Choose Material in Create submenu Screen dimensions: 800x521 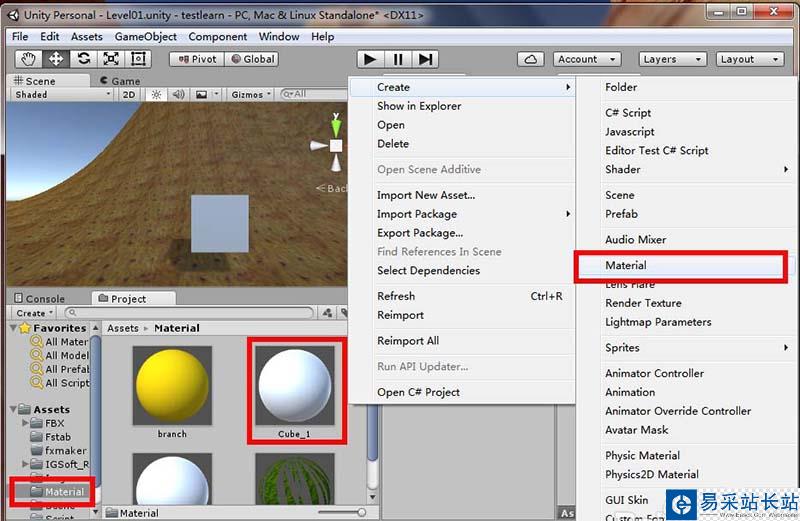tap(681, 265)
